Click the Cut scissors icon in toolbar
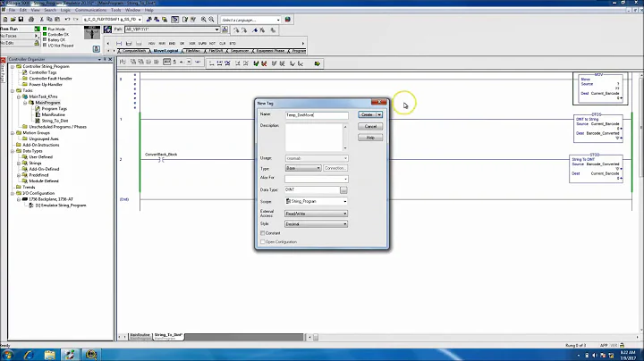644x361 pixels. (x=41, y=20)
